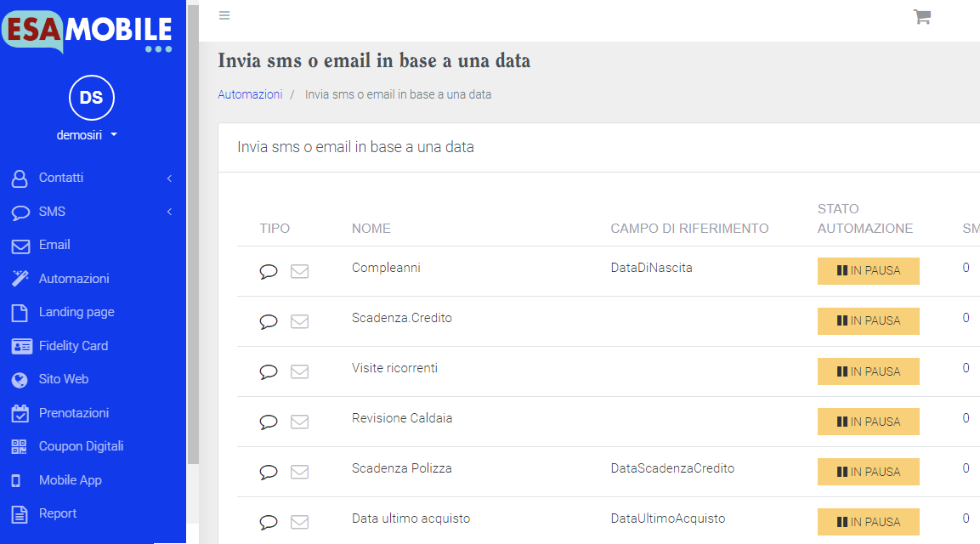The width and height of the screenshot is (980, 544).
Task: Click the Landing page document icon
Action: click(20, 313)
